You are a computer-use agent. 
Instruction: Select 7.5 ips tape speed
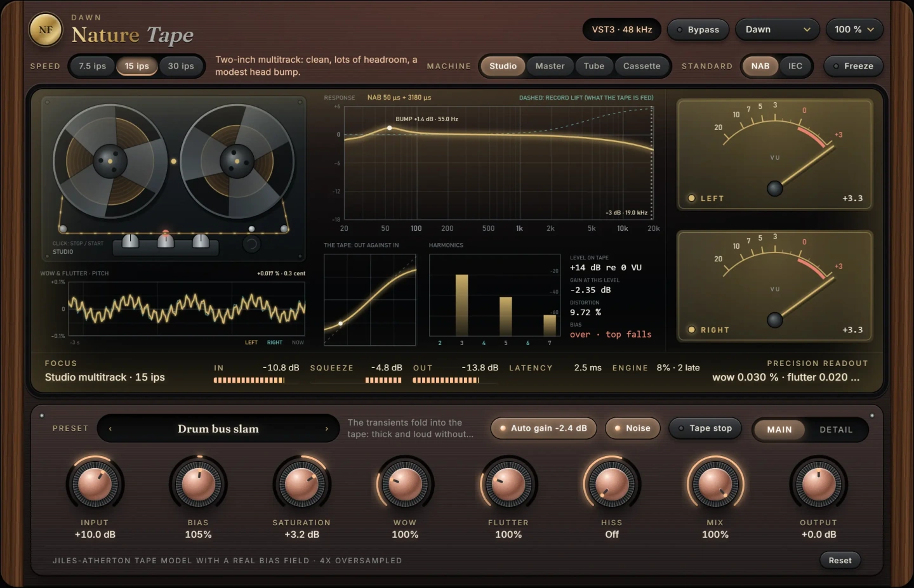93,66
